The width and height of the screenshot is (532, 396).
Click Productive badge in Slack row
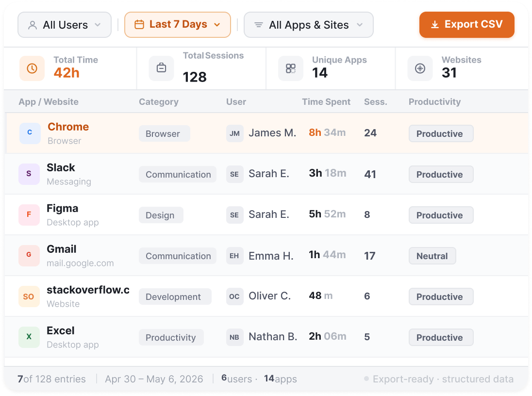[x=441, y=174]
